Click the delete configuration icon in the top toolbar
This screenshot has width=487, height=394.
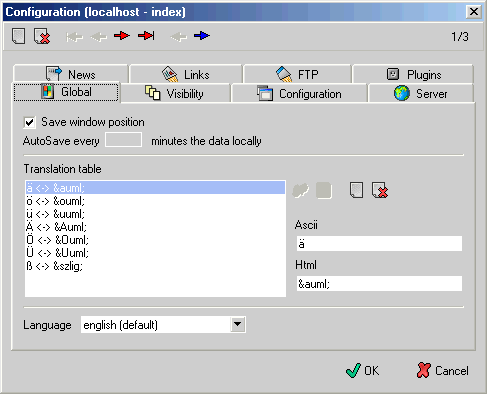(x=42, y=36)
